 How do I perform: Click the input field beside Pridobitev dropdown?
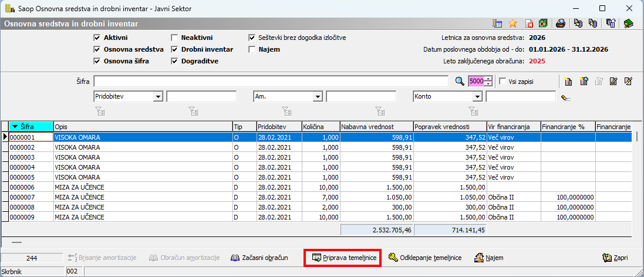coord(201,97)
